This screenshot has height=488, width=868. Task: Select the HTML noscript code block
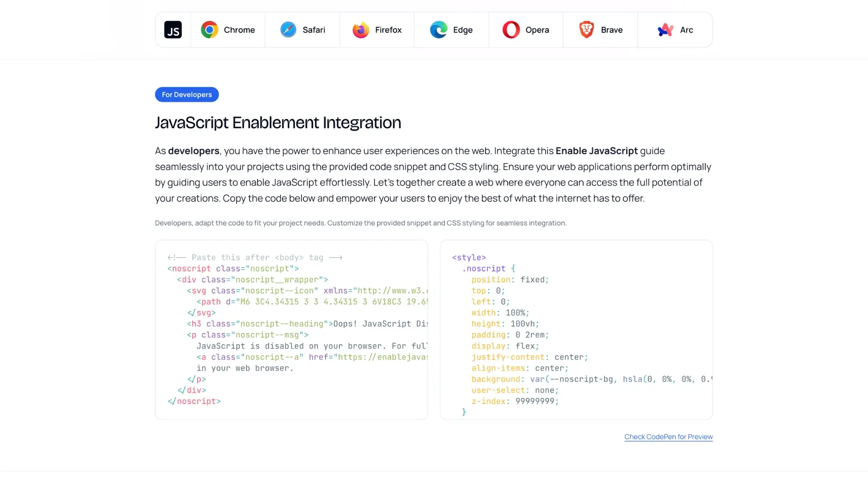(x=291, y=329)
